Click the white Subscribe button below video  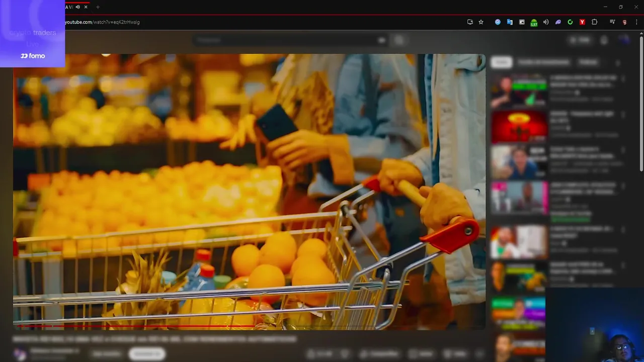pos(147,354)
